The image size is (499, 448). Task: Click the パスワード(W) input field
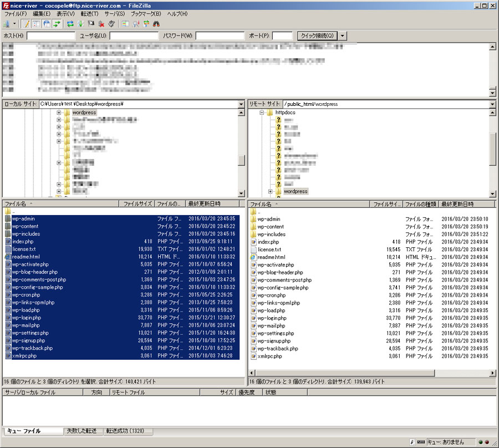coord(220,35)
